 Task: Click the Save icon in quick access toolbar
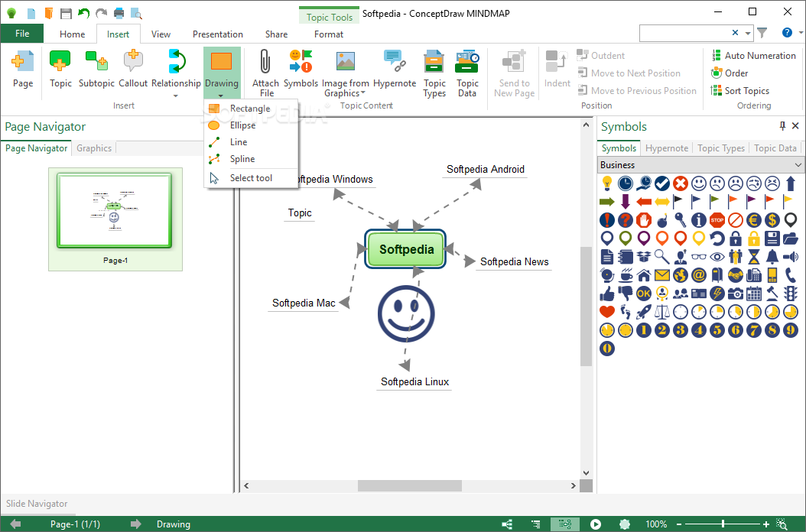[x=66, y=13]
